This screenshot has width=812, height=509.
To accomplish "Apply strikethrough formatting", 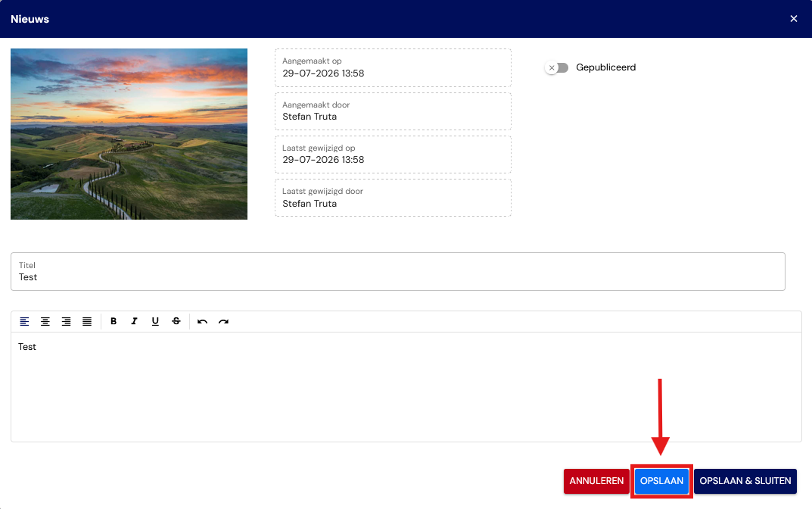I will point(176,321).
